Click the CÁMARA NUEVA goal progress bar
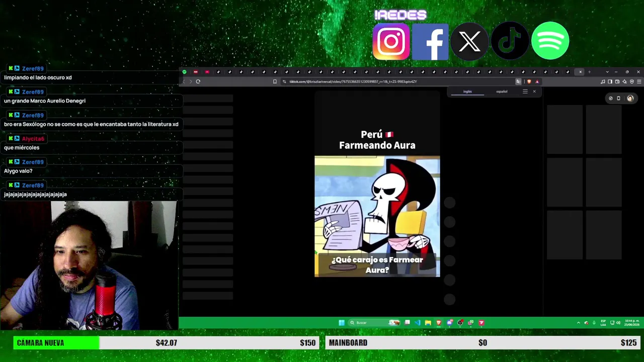This screenshot has width=644, height=362. click(166, 343)
